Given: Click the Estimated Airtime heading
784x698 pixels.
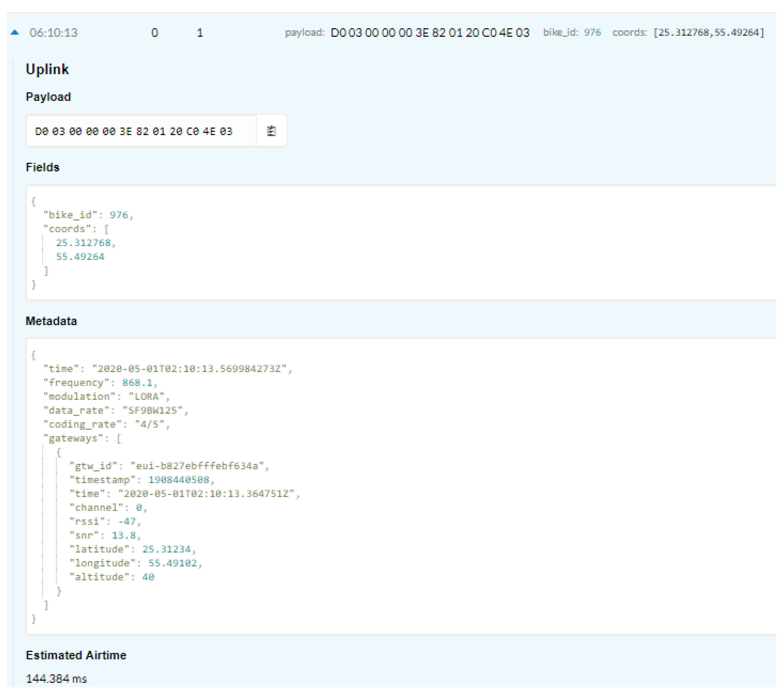Looking at the screenshot, I should coord(76,655).
